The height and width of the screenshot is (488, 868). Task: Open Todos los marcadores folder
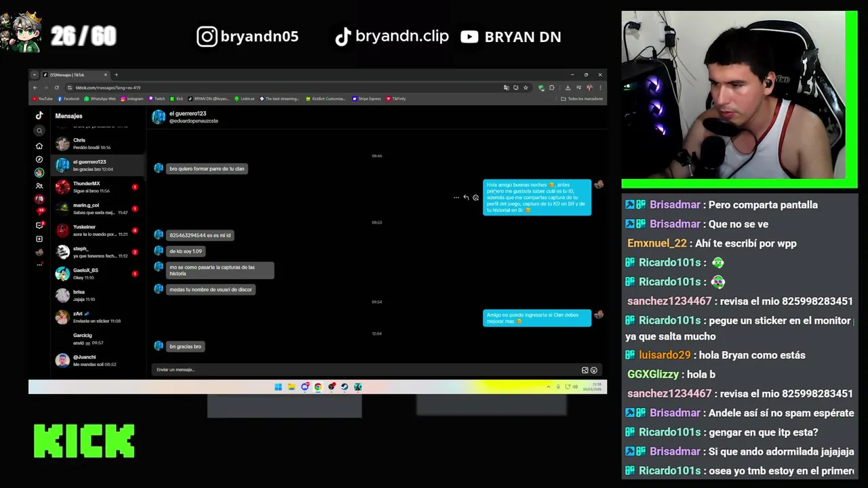(582, 99)
